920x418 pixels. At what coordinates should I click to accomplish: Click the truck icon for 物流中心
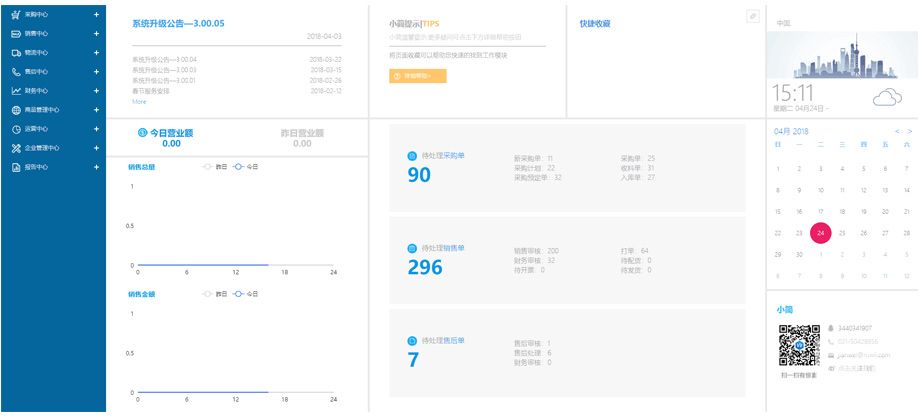[16, 53]
